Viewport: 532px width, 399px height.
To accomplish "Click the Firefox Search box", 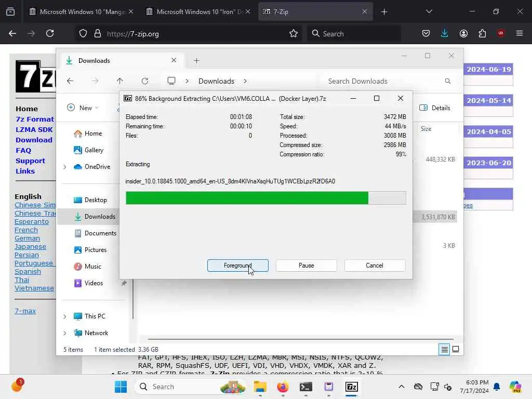I will point(354,34).
